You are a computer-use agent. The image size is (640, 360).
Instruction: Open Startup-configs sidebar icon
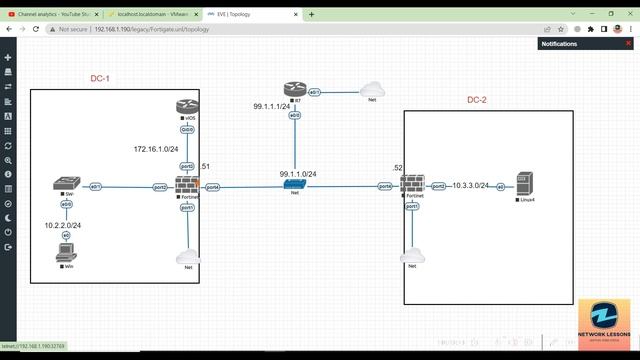pyautogui.click(x=8, y=102)
